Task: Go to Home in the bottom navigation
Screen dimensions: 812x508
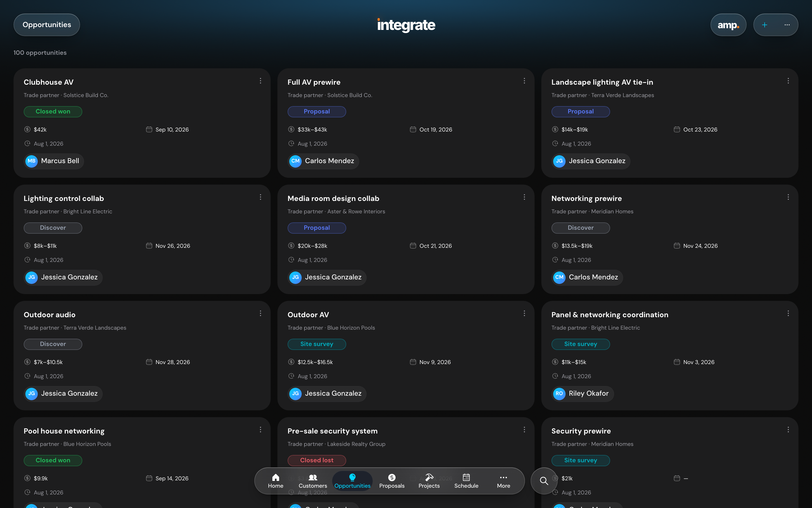Action: pos(275,481)
